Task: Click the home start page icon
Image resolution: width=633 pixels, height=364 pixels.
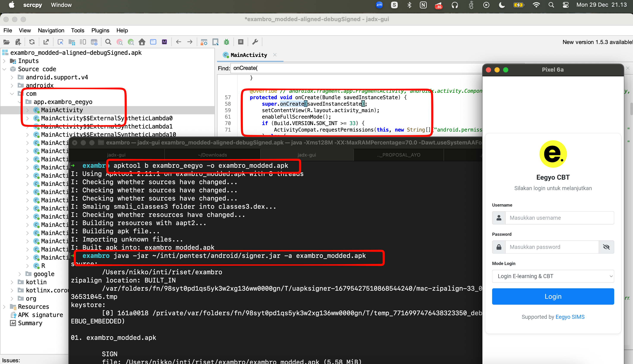Action: click(x=142, y=42)
